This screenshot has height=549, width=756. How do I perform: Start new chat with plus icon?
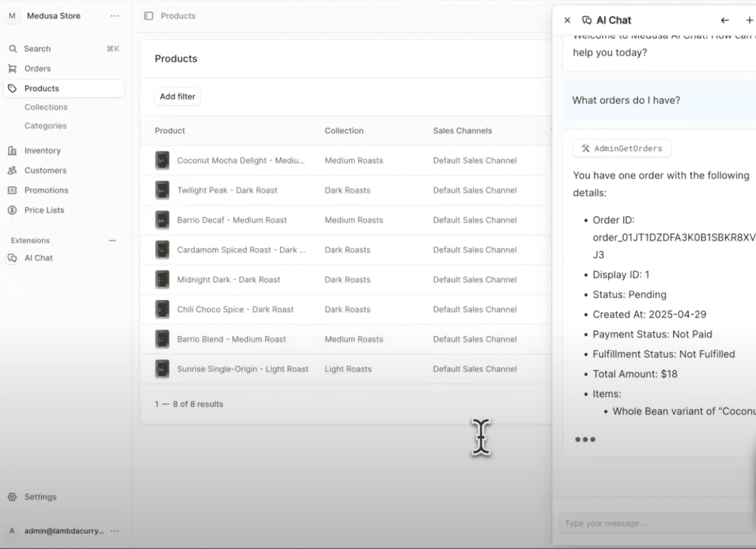click(749, 20)
